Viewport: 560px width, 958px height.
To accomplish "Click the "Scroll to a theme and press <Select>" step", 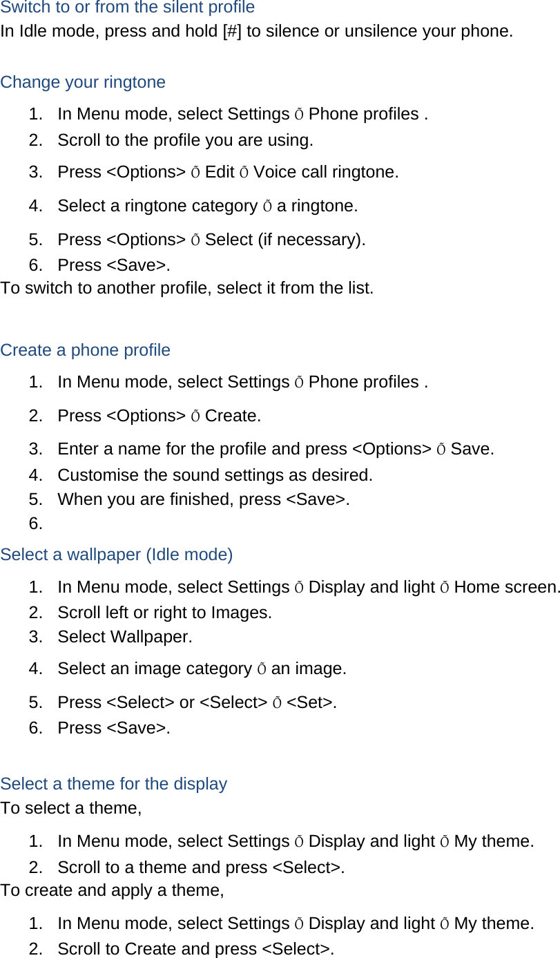I will [x=201, y=868].
